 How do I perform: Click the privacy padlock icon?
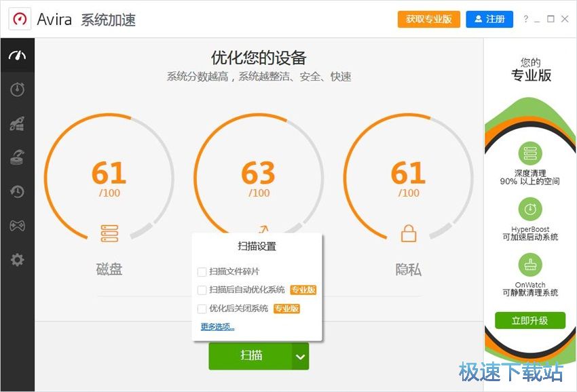pyautogui.click(x=409, y=233)
